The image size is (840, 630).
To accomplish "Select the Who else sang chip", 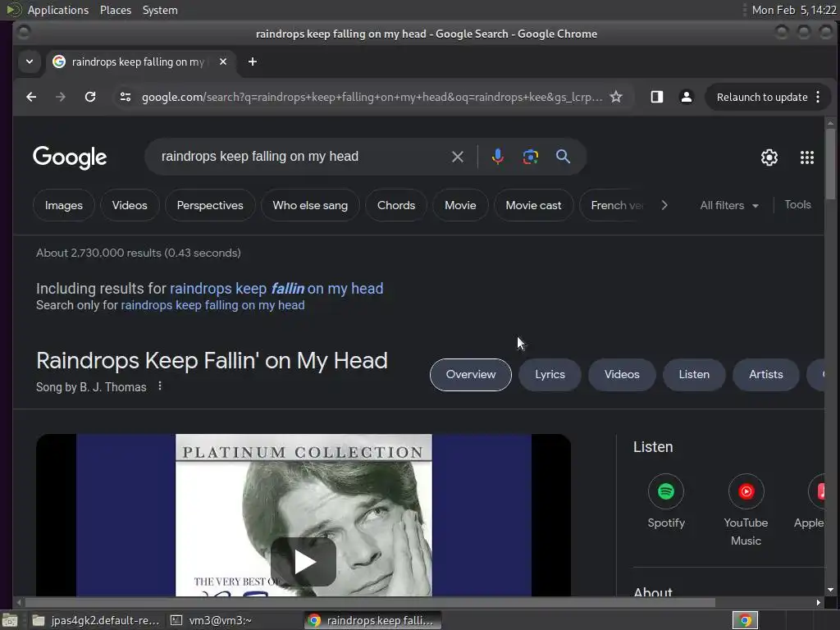I will click(x=310, y=205).
